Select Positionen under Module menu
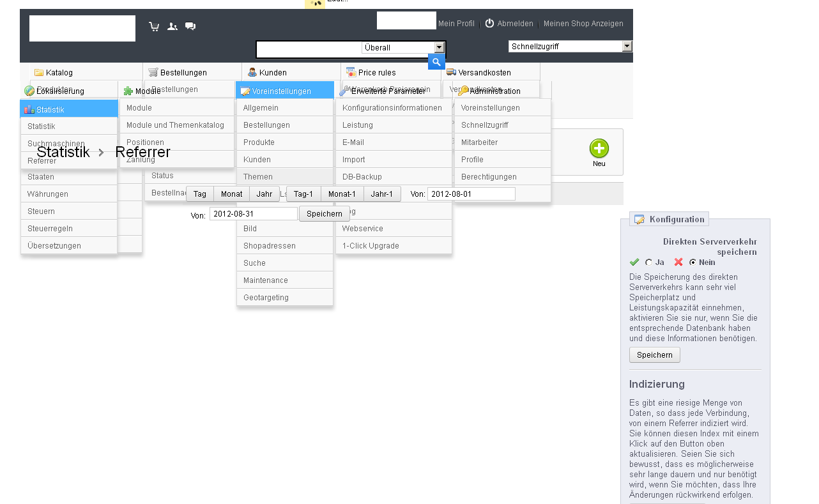Screen dimensions: 819x504 [x=177, y=142]
